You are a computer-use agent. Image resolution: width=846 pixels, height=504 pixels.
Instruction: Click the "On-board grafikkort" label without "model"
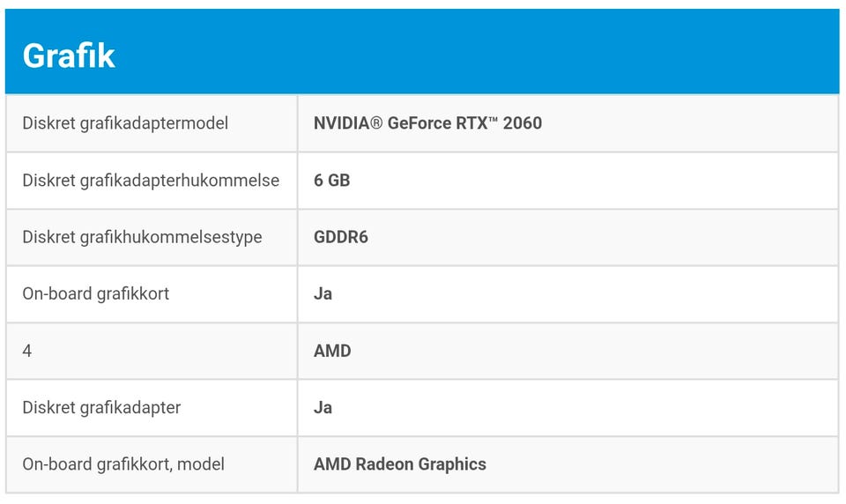(96, 293)
